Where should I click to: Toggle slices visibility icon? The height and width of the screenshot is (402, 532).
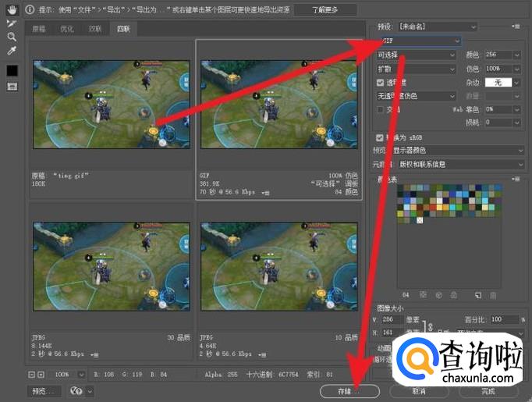tap(12, 87)
